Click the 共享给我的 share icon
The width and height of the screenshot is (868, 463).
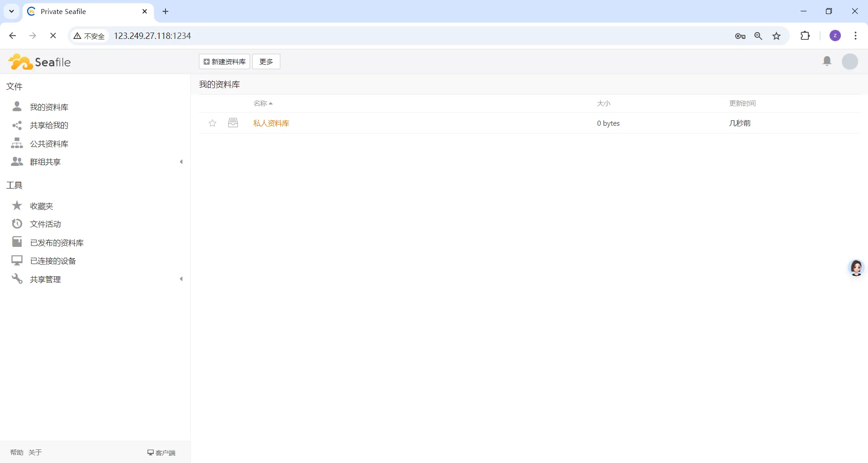[x=17, y=125]
